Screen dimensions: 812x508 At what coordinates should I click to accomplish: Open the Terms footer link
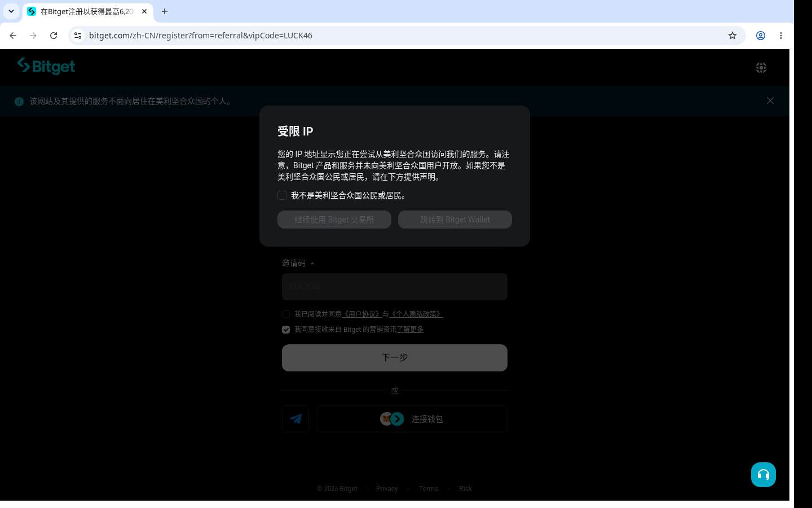(x=429, y=489)
